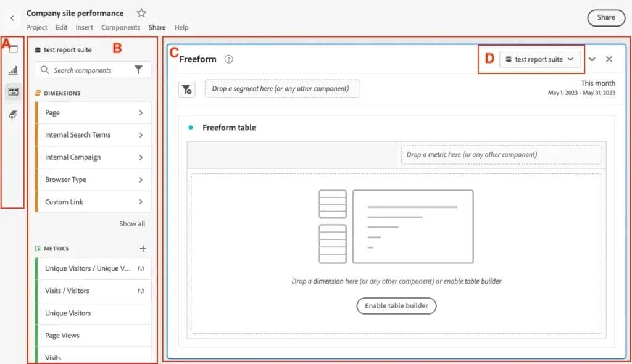
Task: Click Show all dimensions link
Action: click(132, 224)
